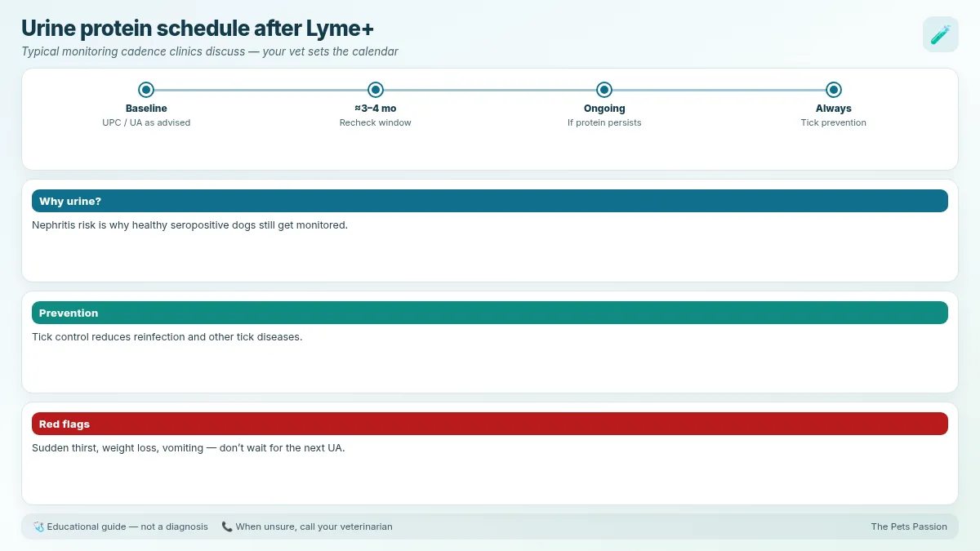980x551 pixels.
Task: Click 'When unsure, call your veterinarian' text
Action: pos(314,527)
